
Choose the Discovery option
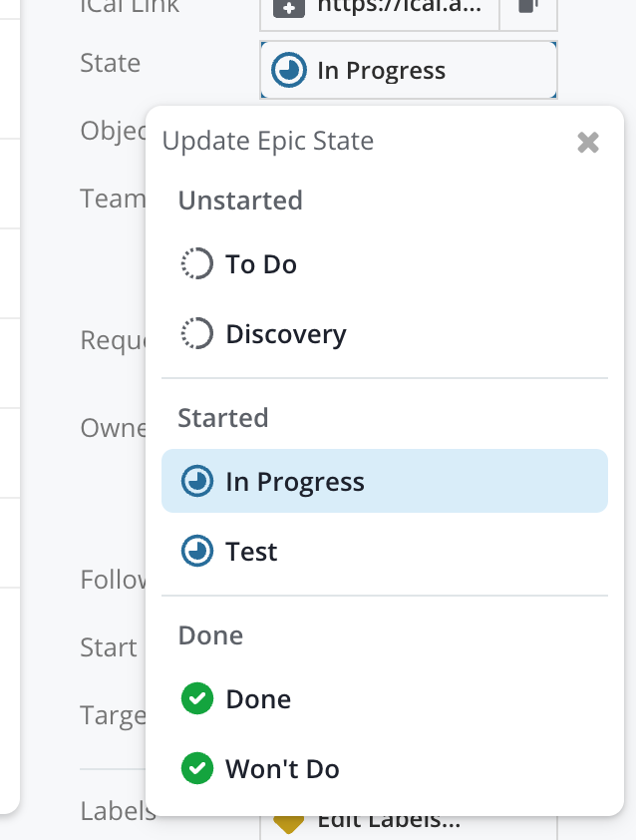(385, 334)
